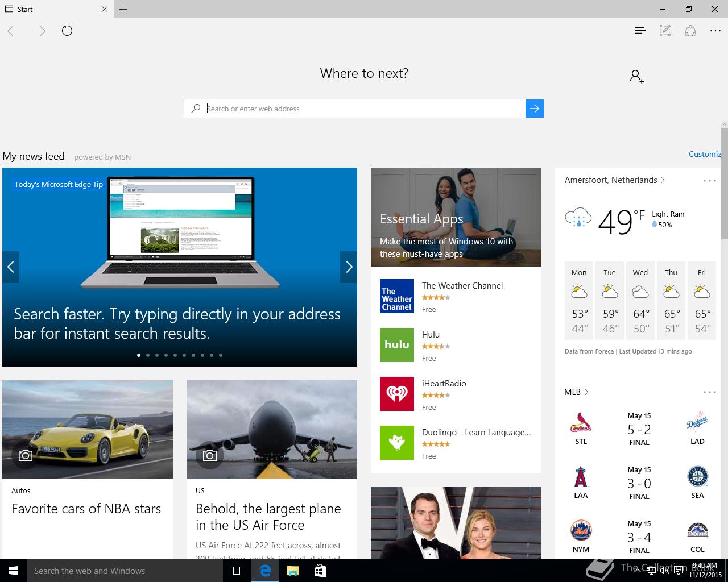Open the Store from taskbar
Viewport: 728px width, 582px height.
[x=320, y=571]
